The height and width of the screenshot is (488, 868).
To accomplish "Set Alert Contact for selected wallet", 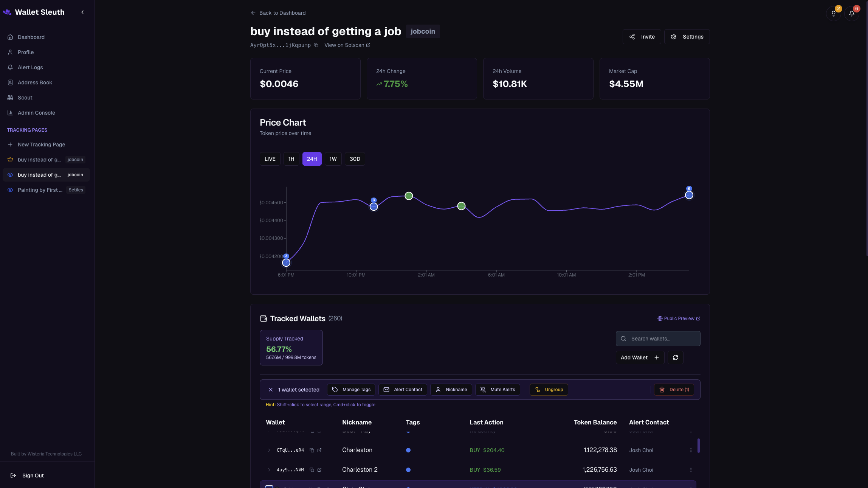I will (403, 390).
